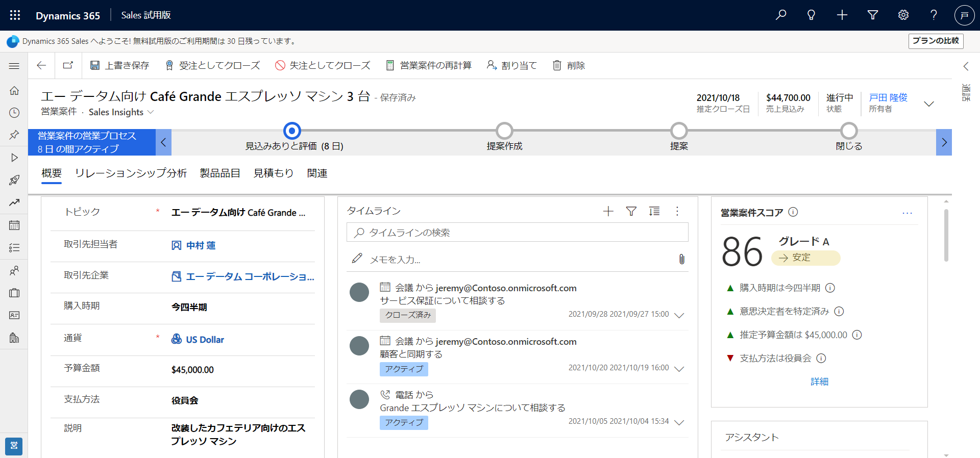Open the contacts people sidebar icon
The width and height of the screenshot is (980, 458).
[14, 270]
